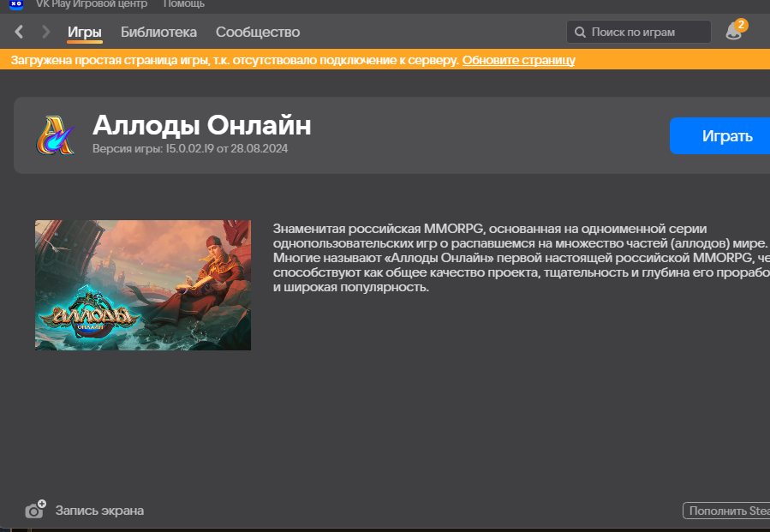Click the Пополнить Steam button

[x=726, y=511]
